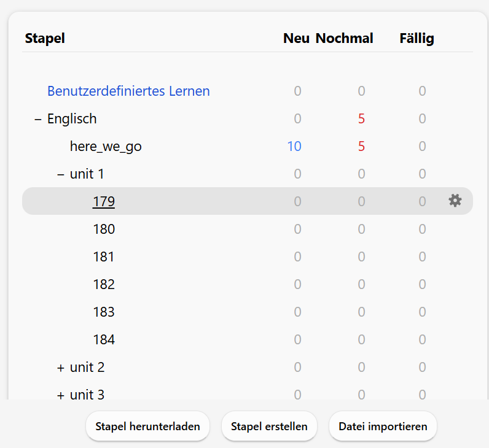This screenshot has height=448, width=489.
Task: Click Nochmal count 0 for deck 182
Action: (x=361, y=284)
